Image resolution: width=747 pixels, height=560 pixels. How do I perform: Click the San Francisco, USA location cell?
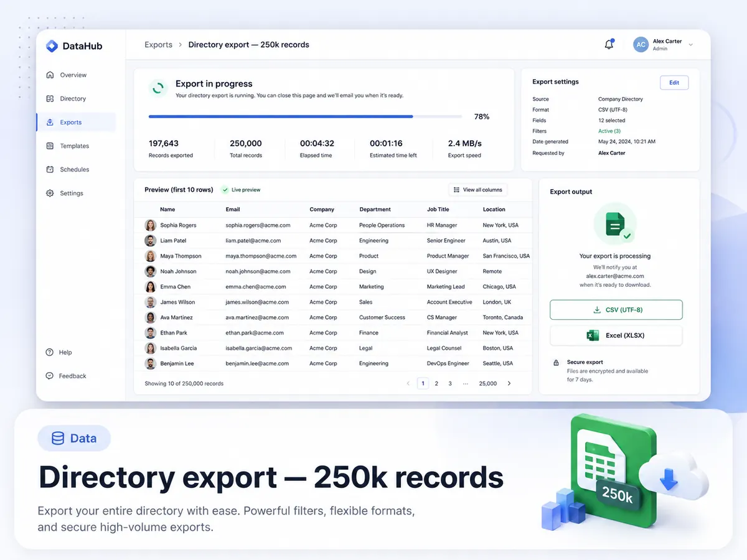pyautogui.click(x=506, y=256)
